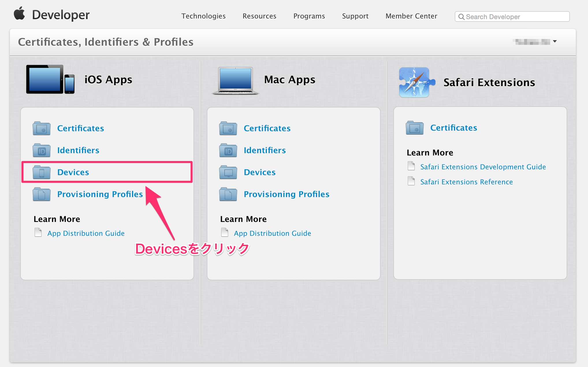Viewport: 588px width, 367px height.
Task: Click the document icon beside Safari Extensions Reference
Action: [411, 181]
